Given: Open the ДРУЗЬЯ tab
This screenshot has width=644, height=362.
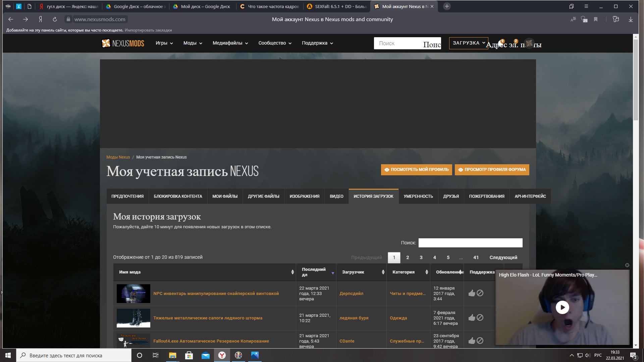Looking at the screenshot, I should coord(451,196).
